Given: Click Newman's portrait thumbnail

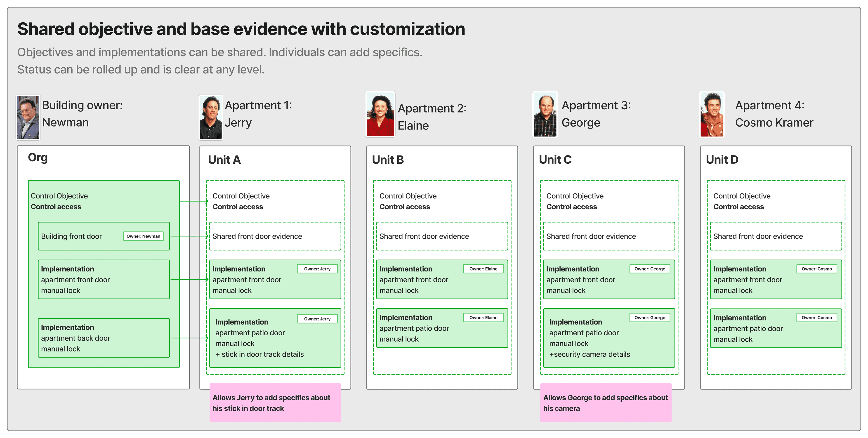Looking at the screenshot, I should [28, 117].
